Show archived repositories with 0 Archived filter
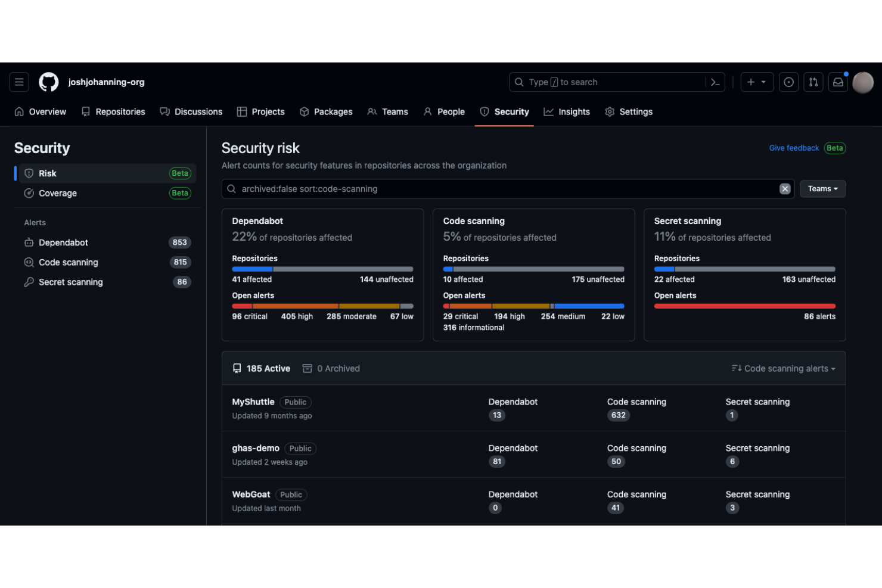This screenshot has width=882, height=588. click(x=331, y=368)
